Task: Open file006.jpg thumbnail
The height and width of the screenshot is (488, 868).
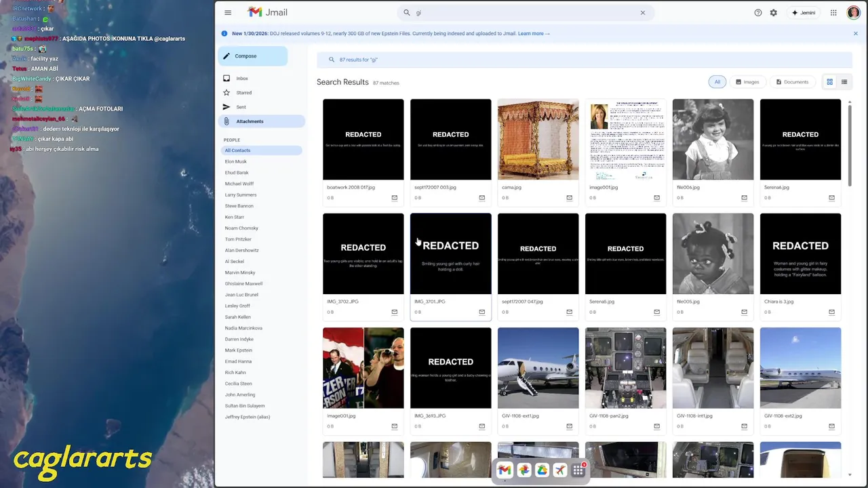Action: coord(713,140)
